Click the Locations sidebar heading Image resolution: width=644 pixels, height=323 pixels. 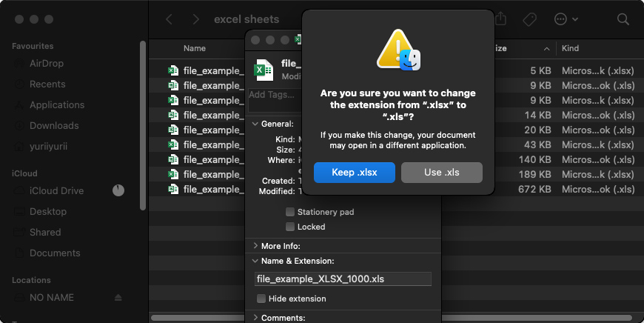pyautogui.click(x=31, y=280)
